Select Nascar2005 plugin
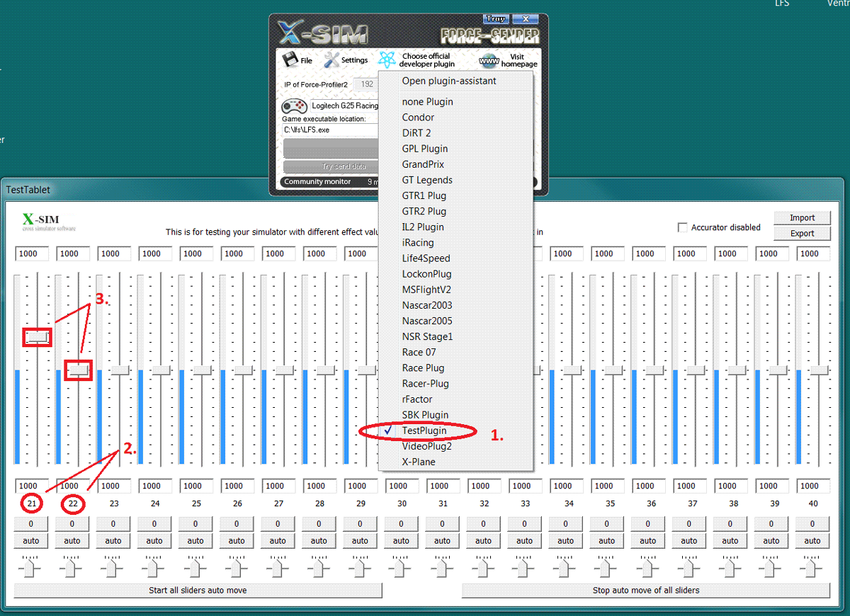 [x=427, y=321]
